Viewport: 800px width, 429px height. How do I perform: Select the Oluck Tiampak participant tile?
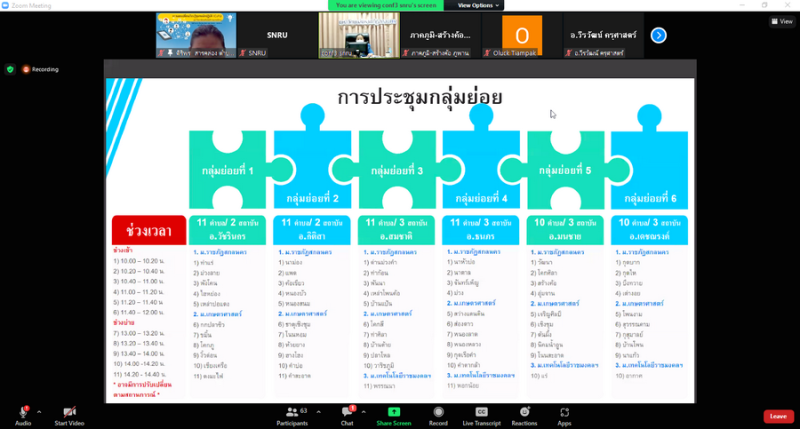click(x=521, y=35)
